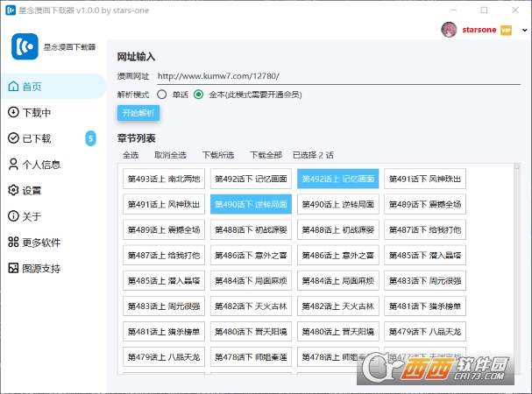The image size is (532, 394).
Task: Select chapter 第486话上 意外之喜
Action: (x=338, y=255)
